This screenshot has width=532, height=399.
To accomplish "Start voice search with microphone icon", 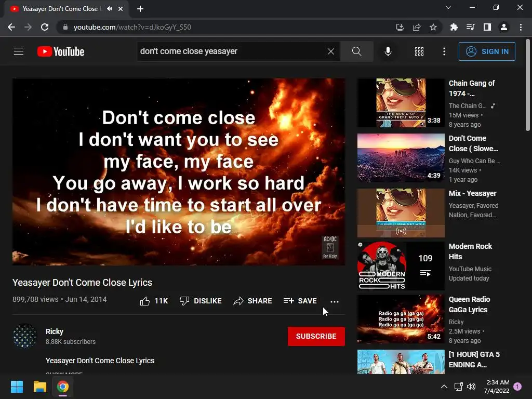I will pos(388,51).
